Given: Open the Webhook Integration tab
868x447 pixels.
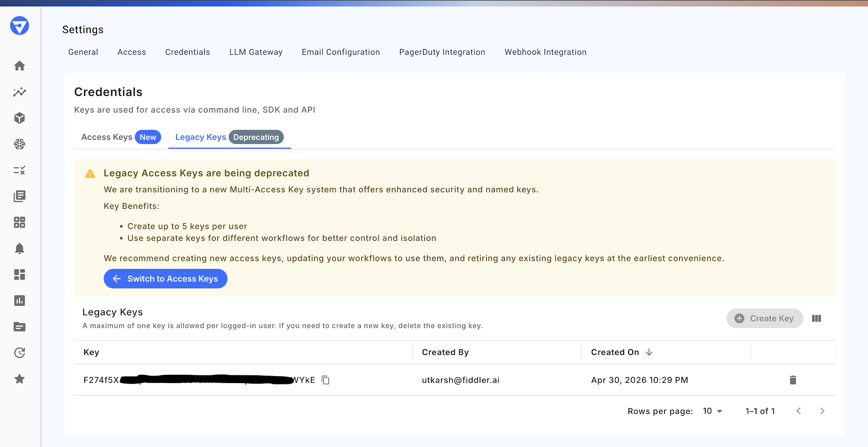Looking at the screenshot, I should click(546, 52).
